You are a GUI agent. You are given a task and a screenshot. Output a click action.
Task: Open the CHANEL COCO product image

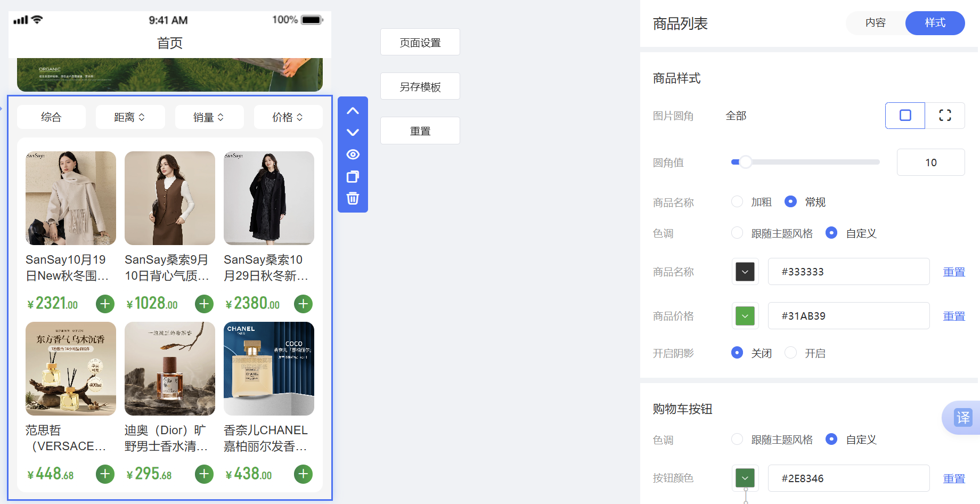click(269, 369)
